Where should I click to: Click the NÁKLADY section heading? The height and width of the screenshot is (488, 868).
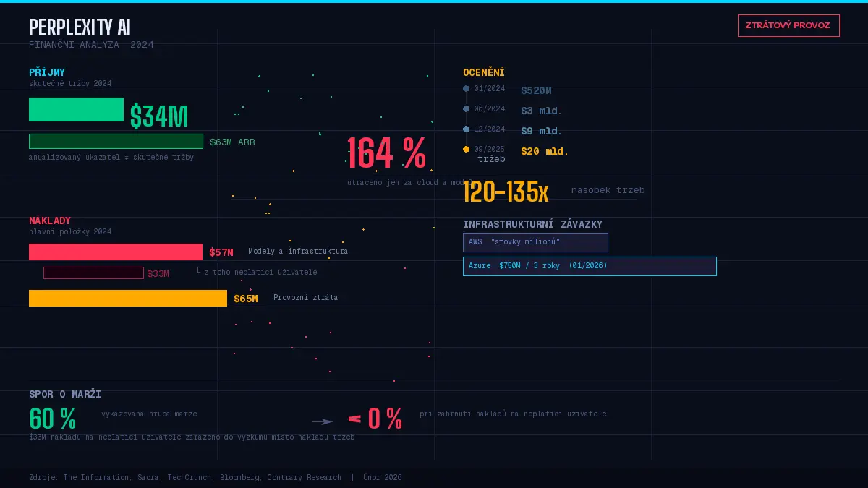click(x=50, y=221)
